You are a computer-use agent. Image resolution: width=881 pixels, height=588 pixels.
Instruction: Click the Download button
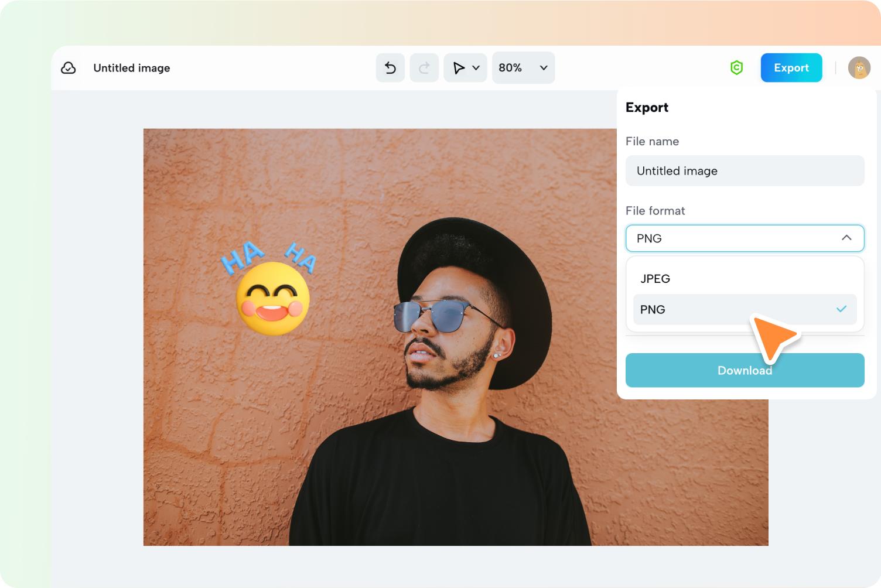(x=745, y=370)
